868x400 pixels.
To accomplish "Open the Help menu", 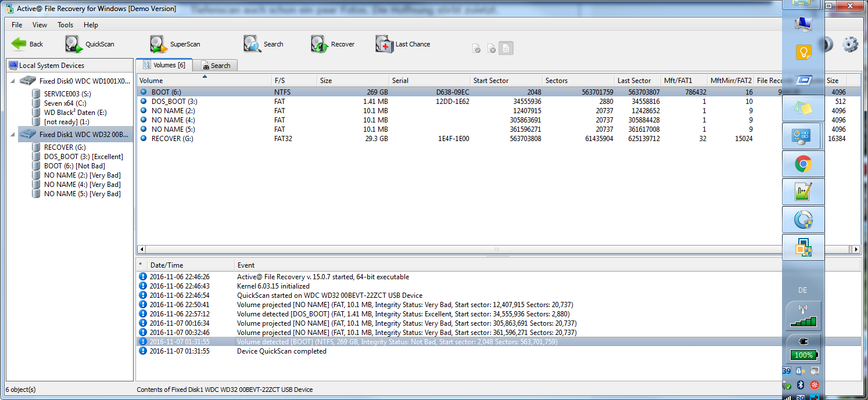I will [91, 25].
